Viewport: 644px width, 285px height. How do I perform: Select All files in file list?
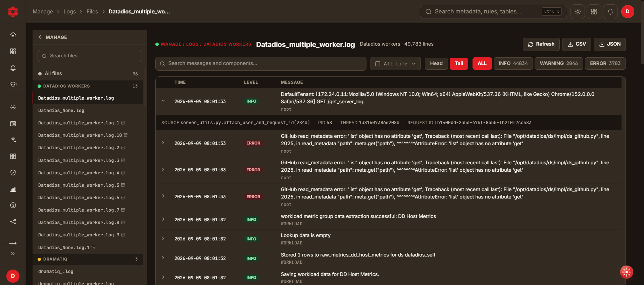pyautogui.click(x=88, y=73)
